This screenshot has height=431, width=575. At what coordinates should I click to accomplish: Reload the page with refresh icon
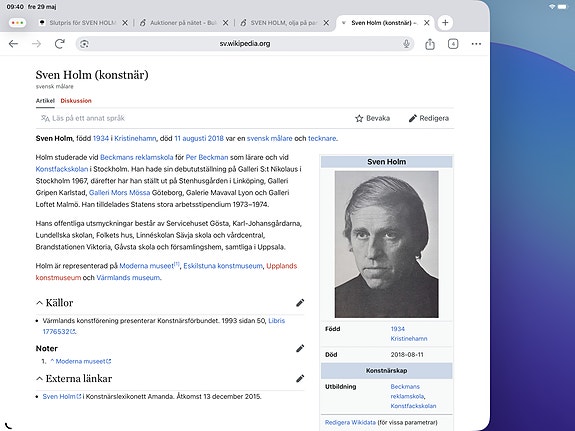59,44
